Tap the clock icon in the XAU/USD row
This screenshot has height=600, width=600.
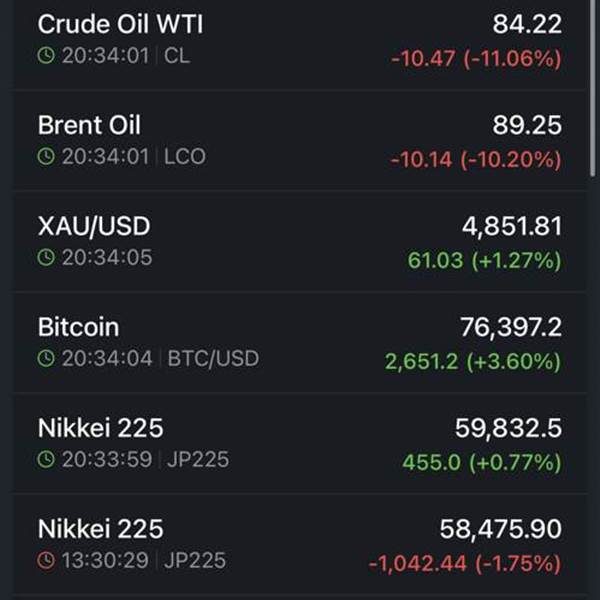46,258
